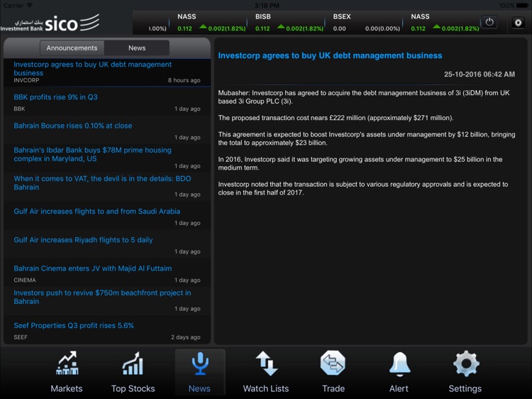532x399 pixels.
Task: Open the bottom Settings gear icon
Action: [466, 364]
